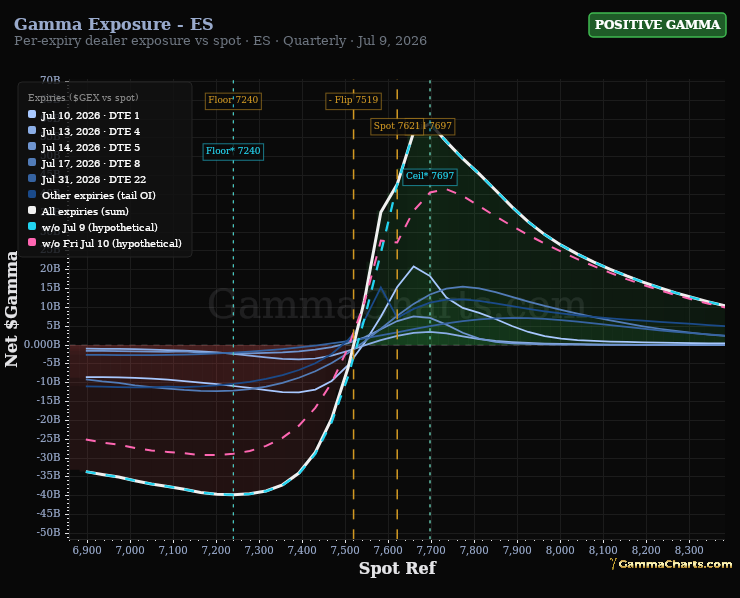
Task: Click the y-axis tick label '10B'
Action: pyautogui.click(x=50, y=307)
